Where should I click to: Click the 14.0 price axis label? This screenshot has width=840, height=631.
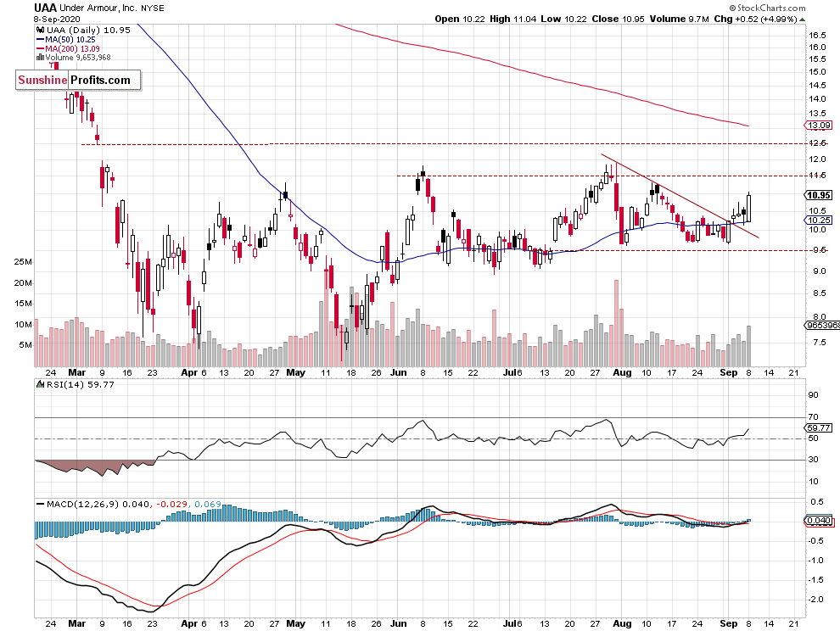coord(817,98)
